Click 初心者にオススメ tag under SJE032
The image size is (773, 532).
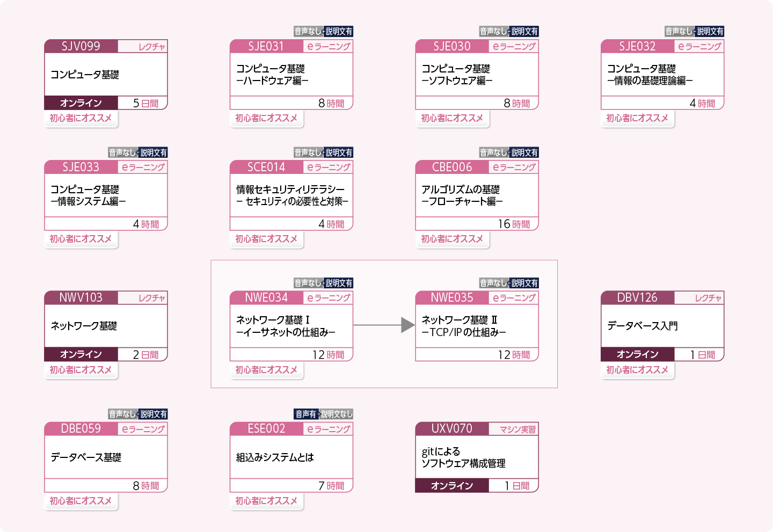point(637,118)
